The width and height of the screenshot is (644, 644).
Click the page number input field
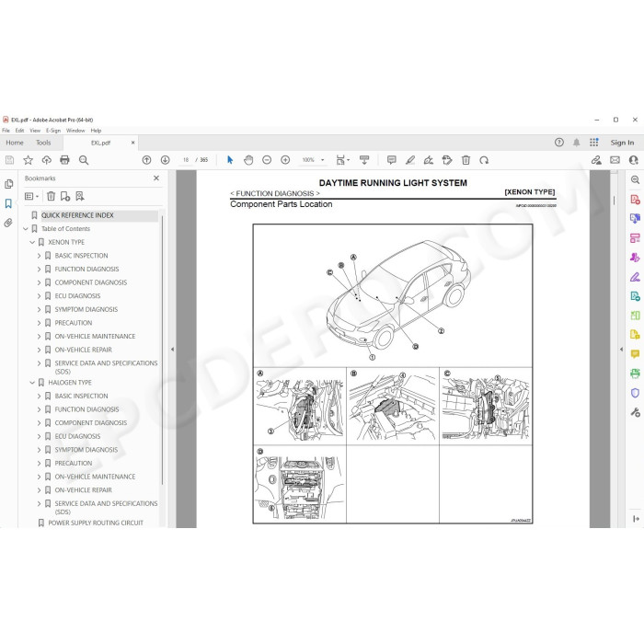[x=186, y=160]
